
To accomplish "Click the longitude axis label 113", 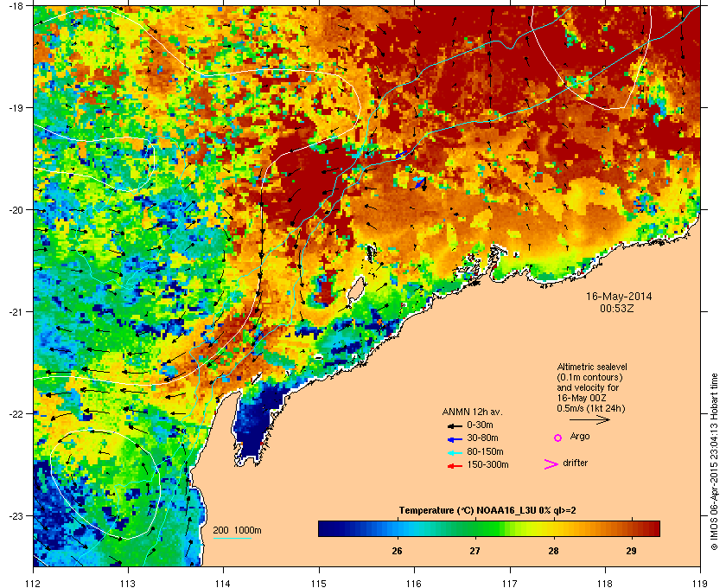I will tap(128, 583).
